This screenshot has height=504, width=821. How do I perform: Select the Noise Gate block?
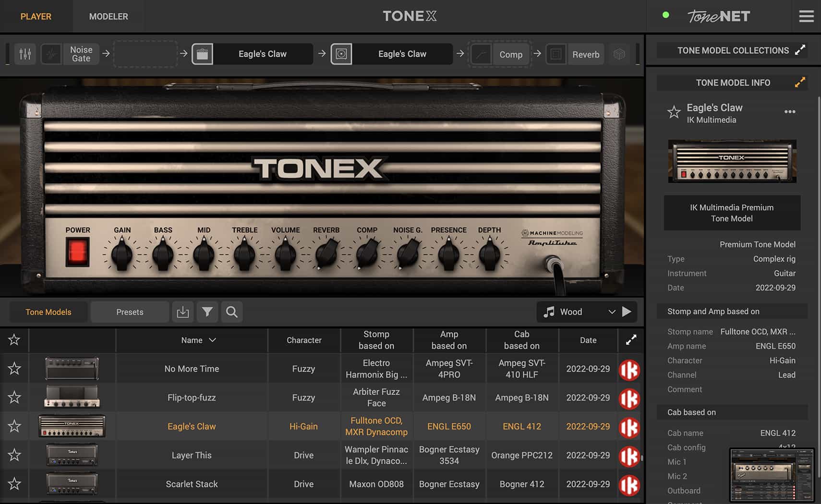(81, 54)
